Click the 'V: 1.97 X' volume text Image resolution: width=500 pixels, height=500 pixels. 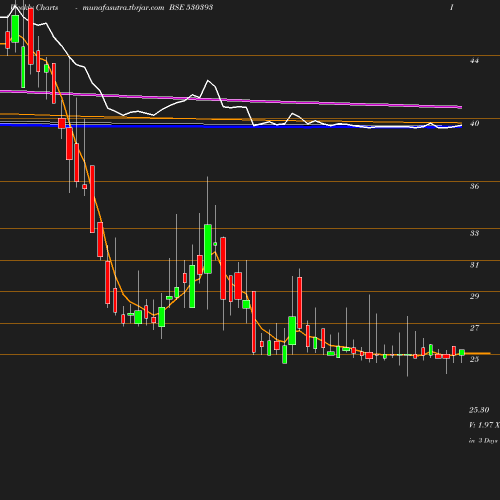pyautogui.click(x=484, y=425)
